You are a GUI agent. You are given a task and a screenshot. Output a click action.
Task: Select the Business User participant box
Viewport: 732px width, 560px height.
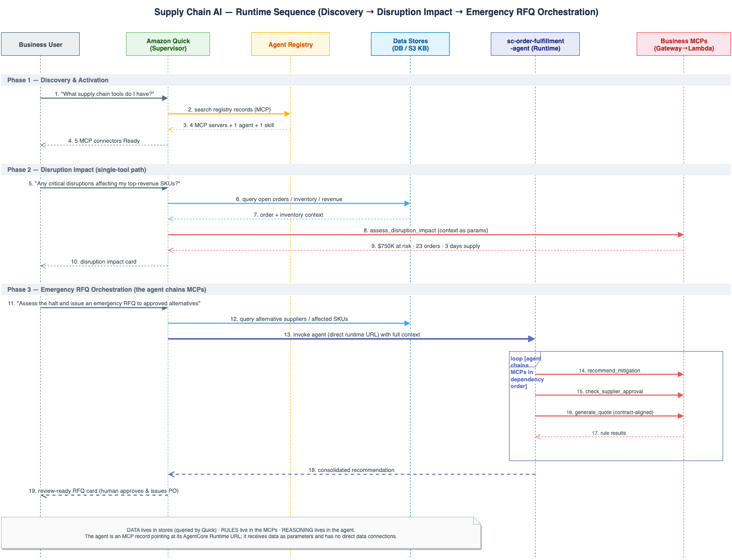click(40, 44)
